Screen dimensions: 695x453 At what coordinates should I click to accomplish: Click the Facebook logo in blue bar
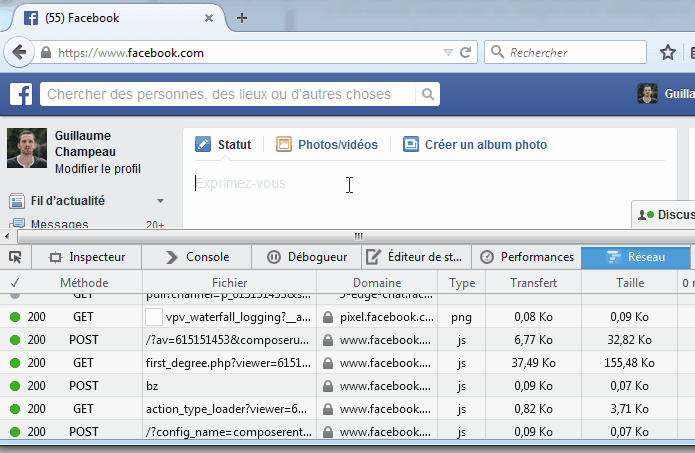point(21,94)
